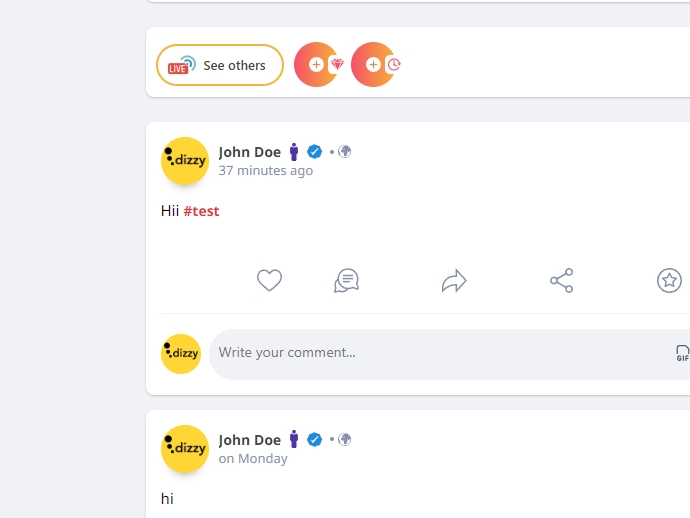The width and height of the screenshot is (690, 518).
Task: Open the "on Monday" timestamp link
Action: [253, 459]
